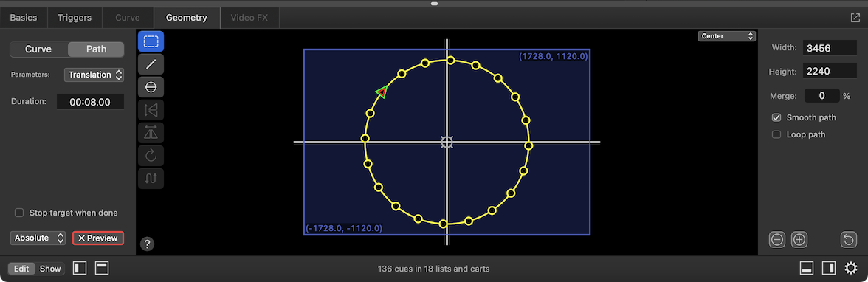This screenshot has height=282, width=868.
Task: Open the Translation parameters dropdown
Action: [94, 75]
